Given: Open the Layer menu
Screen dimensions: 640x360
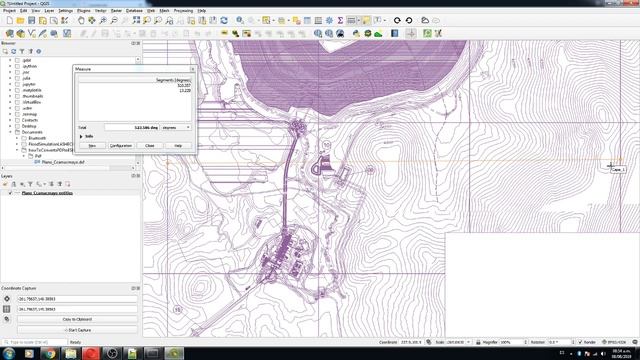Looking at the screenshot, I should (x=49, y=11).
